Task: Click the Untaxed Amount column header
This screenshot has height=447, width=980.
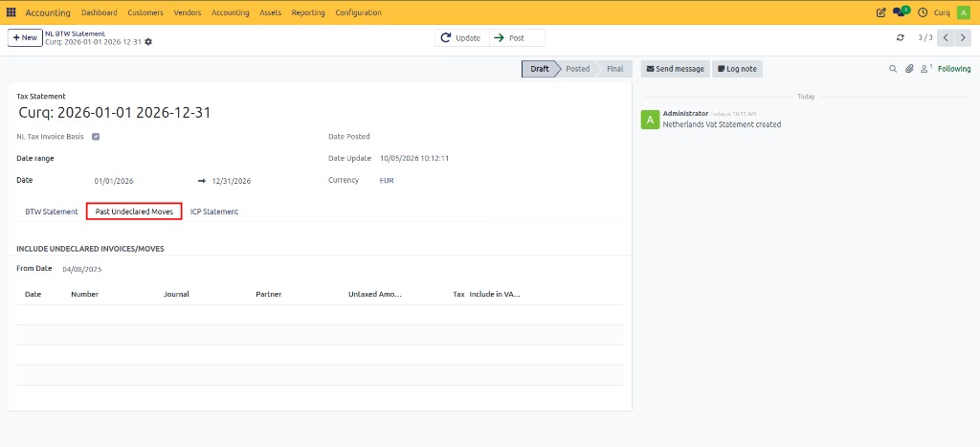Action: point(375,294)
